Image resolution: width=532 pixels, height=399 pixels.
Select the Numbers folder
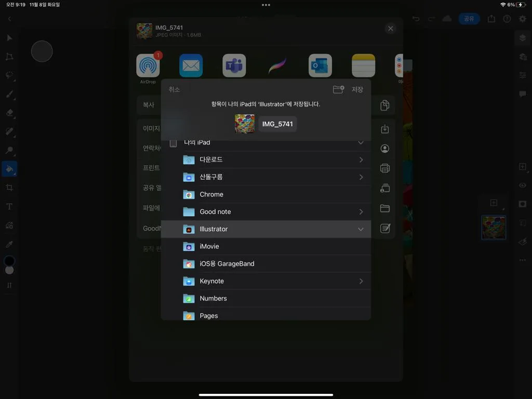pos(265,298)
